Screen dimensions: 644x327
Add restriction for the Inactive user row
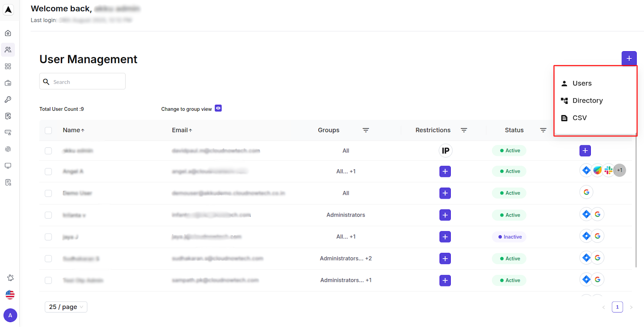point(445,237)
